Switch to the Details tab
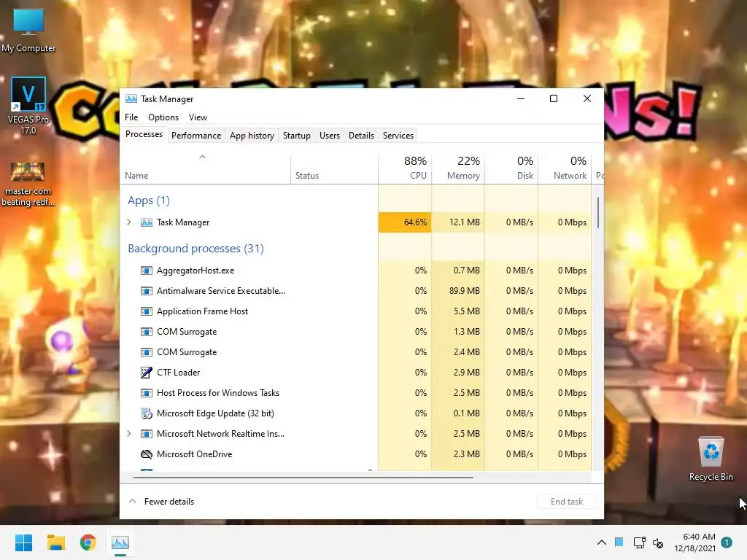This screenshot has height=560, width=747. click(361, 136)
